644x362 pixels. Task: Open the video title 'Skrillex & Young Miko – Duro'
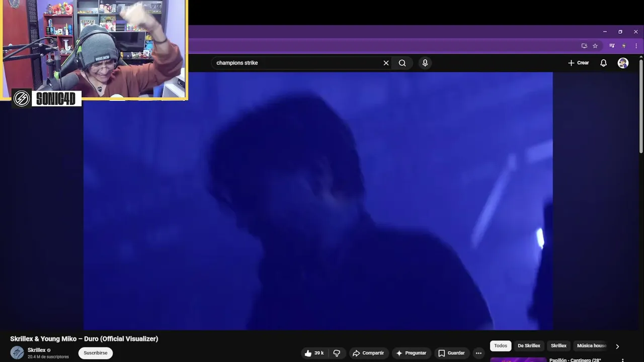[x=84, y=339]
